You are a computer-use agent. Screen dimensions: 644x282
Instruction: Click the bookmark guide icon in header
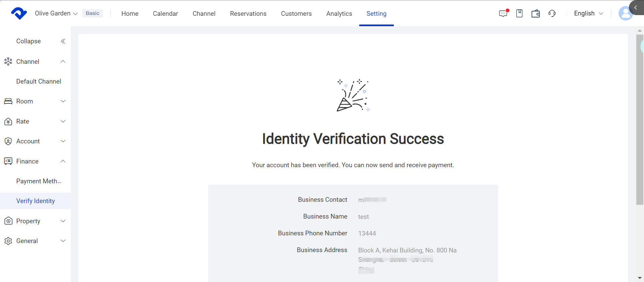coord(519,13)
